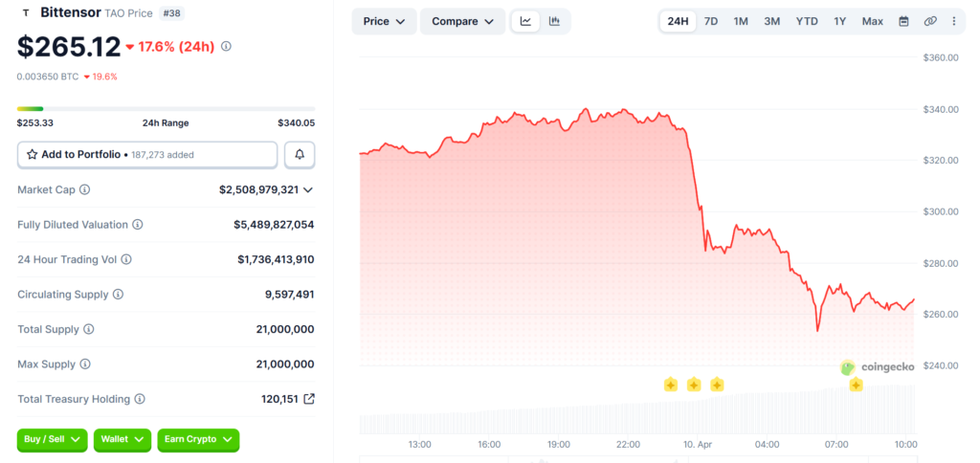The width and height of the screenshot is (980, 463).
Task: Open the chart more options menu
Action: pos(953,21)
